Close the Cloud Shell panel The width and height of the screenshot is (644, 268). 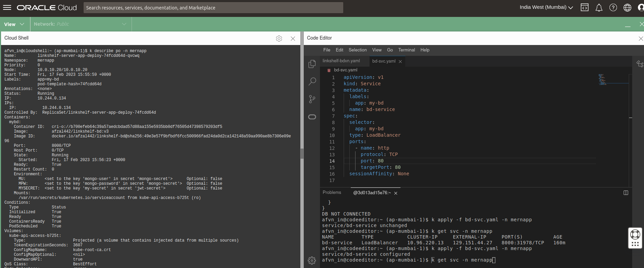293,39
